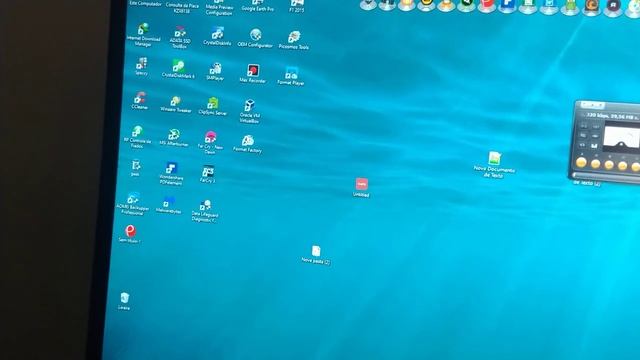Select the Speccy desktop icon

[x=142, y=63]
